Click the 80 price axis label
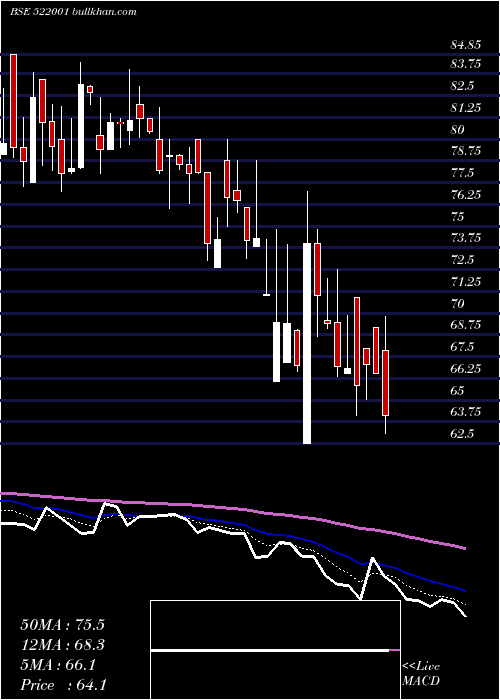Image resolution: width=500 pixels, height=700 pixels. click(458, 129)
